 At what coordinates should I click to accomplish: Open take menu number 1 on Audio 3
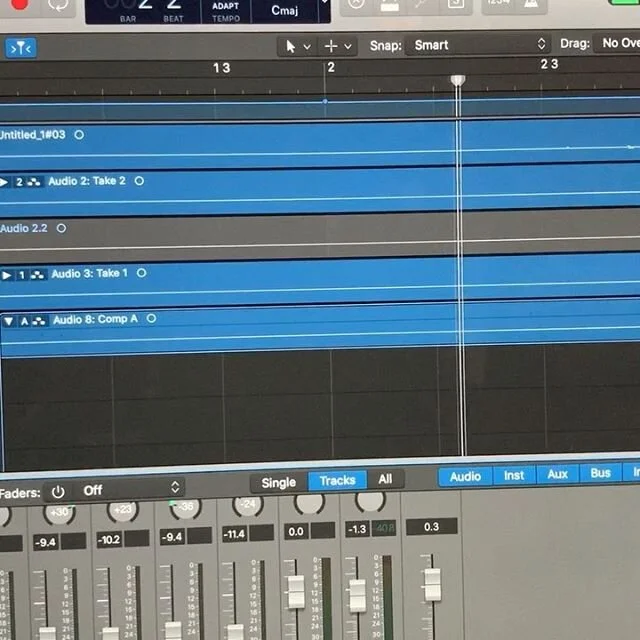(22, 276)
